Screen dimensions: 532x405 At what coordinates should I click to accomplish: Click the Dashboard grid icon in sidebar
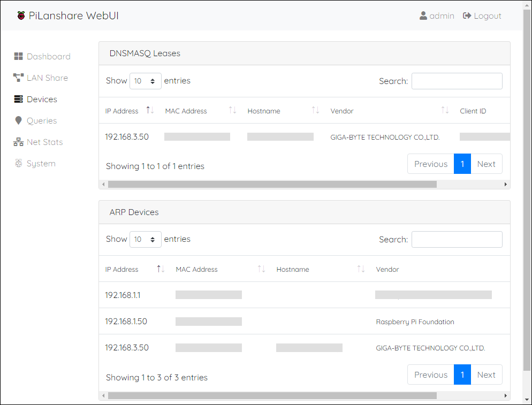[18, 56]
